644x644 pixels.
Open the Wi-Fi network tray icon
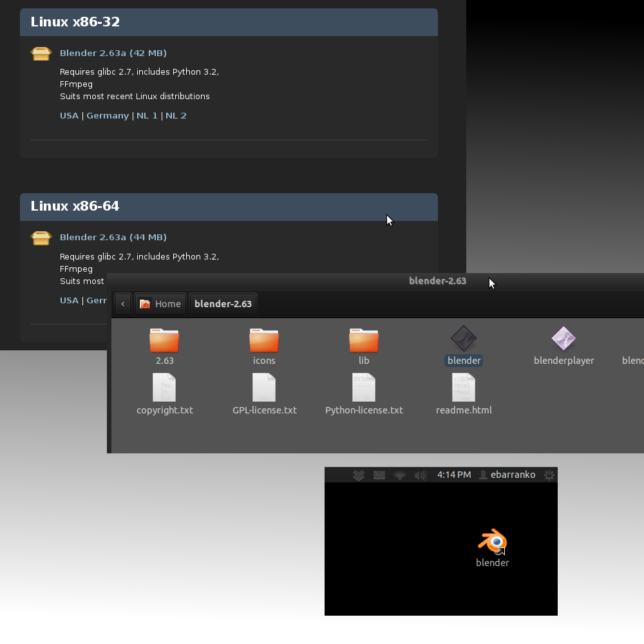pos(400,476)
